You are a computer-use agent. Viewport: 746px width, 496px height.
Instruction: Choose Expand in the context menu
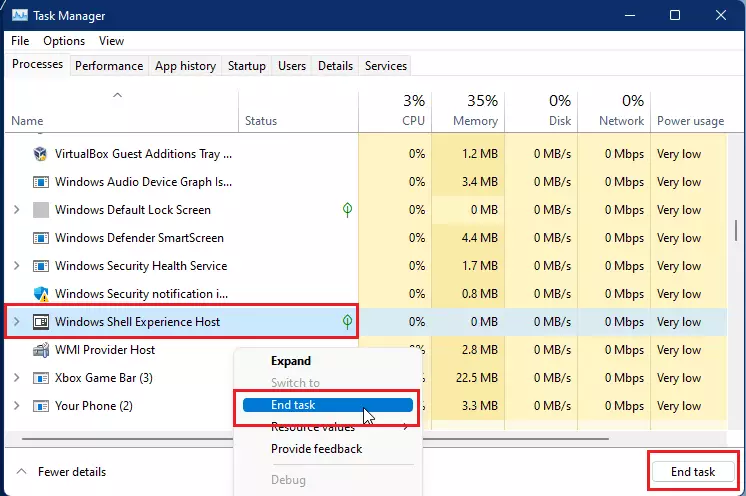coord(291,361)
